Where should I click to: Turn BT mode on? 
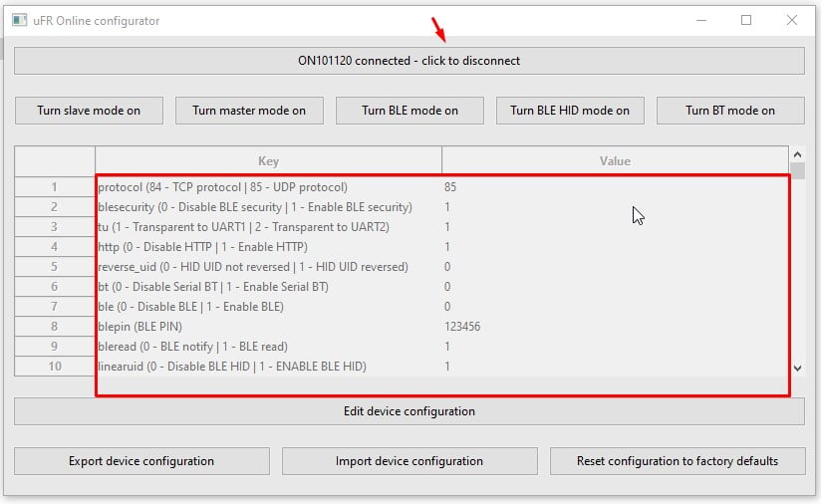tap(730, 111)
